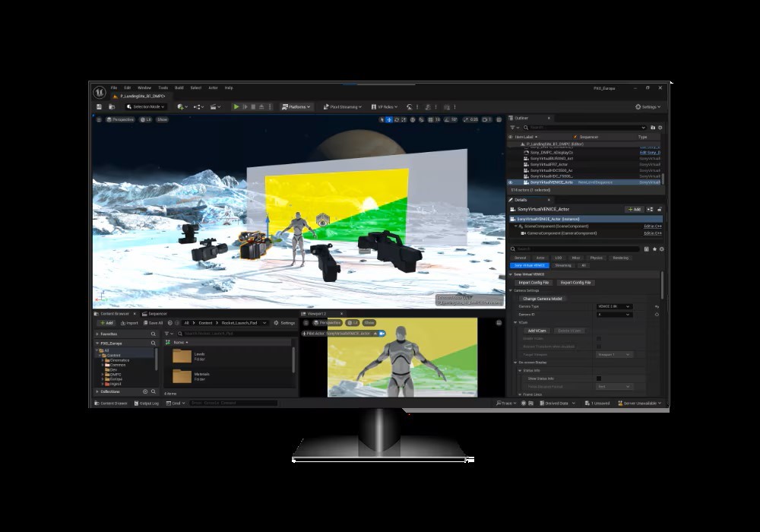
Task: Select the Levels folder thumbnail
Action: pyautogui.click(x=182, y=356)
